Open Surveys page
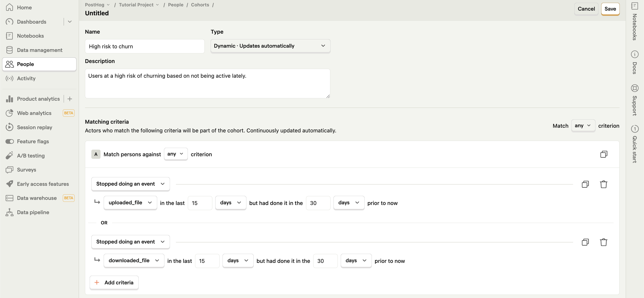The height and width of the screenshot is (298, 644). 39,170
